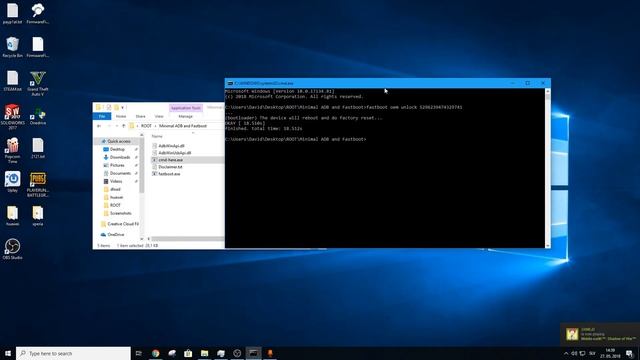Viewport: 640px width, 360px height.
Task: Open Videos in the navigation pane
Action: [116, 181]
